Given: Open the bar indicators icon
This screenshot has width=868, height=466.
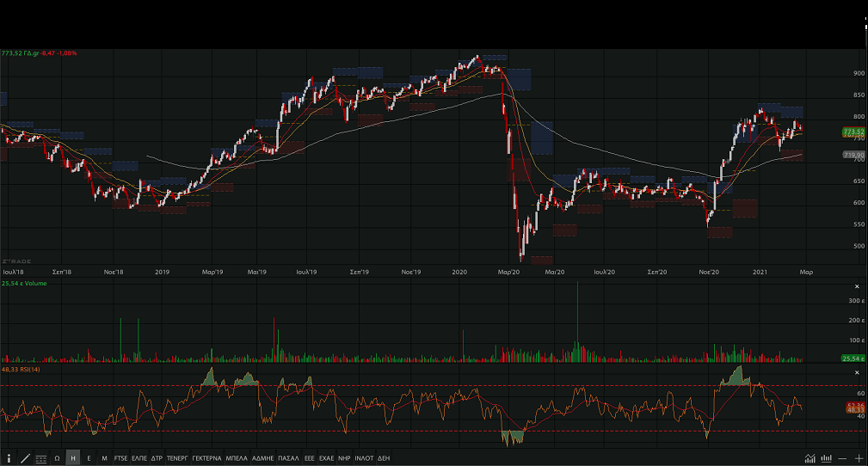Looking at the screenshot, I should pos(827,458).
